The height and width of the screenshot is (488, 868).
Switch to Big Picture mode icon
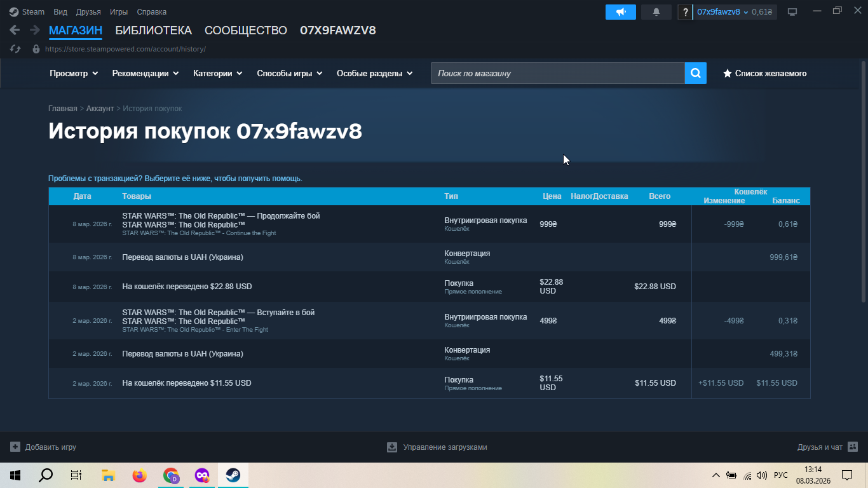click(x=792, y=12)
